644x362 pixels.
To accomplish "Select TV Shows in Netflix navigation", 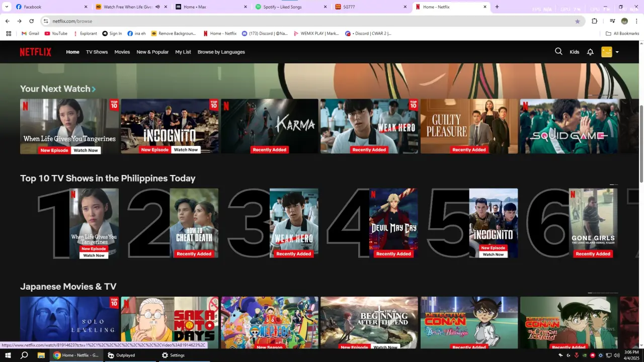I will (97, 52).
